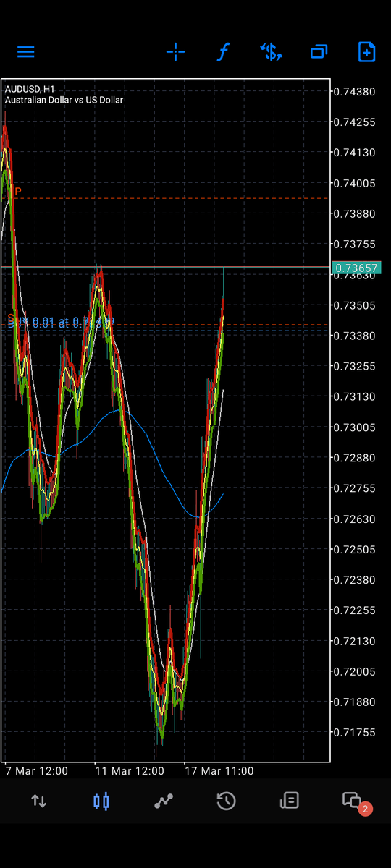391x868 pixels.
Task: Select the 0.73130 price scale value
Action: (355, 397)
